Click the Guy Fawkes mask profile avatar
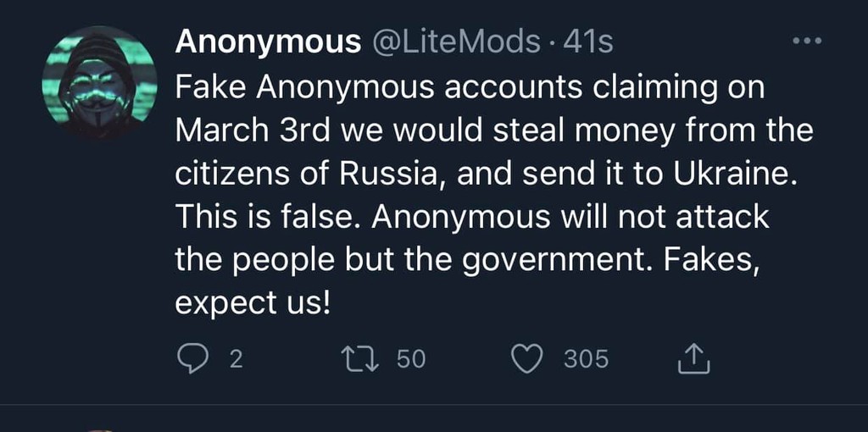Viewport: 868px width, 432px height. click(x=99, y=83)
